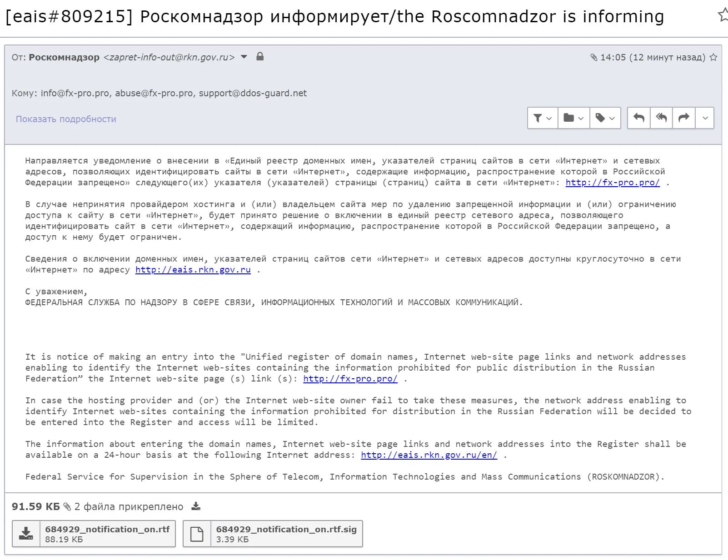Click sender name Роскомнадзор

(64, 57)
